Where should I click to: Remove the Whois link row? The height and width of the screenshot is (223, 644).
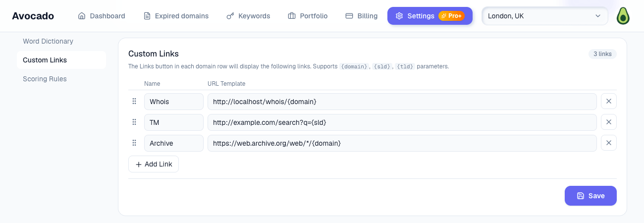[x=609, y=101]
